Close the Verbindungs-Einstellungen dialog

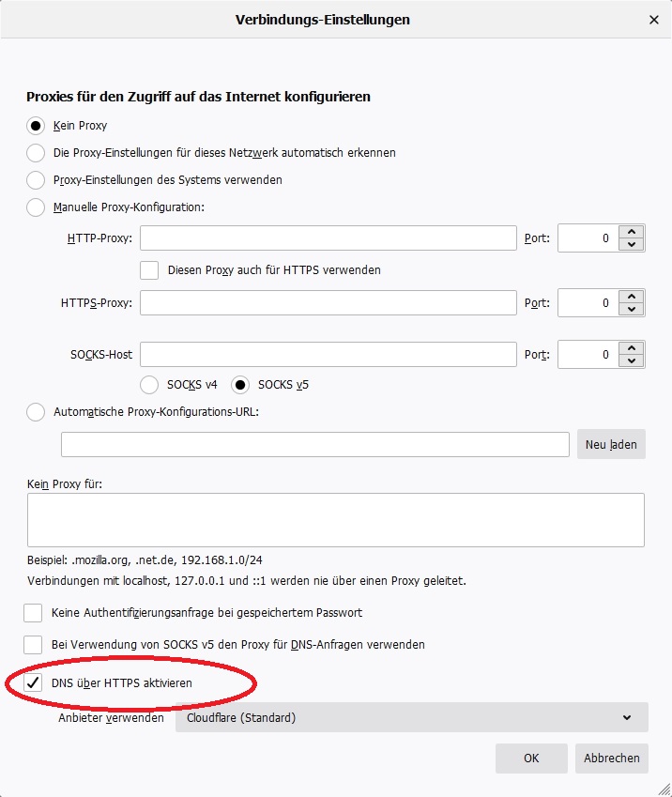[x=653, y=19]
